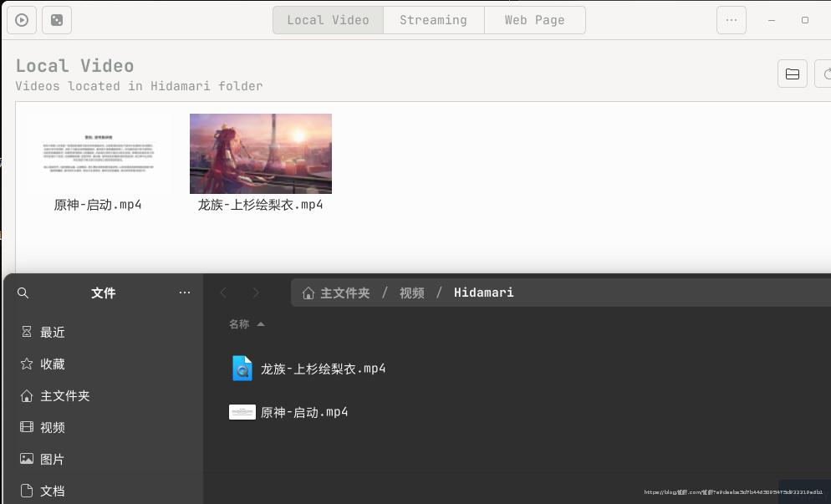Click the play icon button in header
This screenshot has height=504, width=831.
tap(22, 20)
